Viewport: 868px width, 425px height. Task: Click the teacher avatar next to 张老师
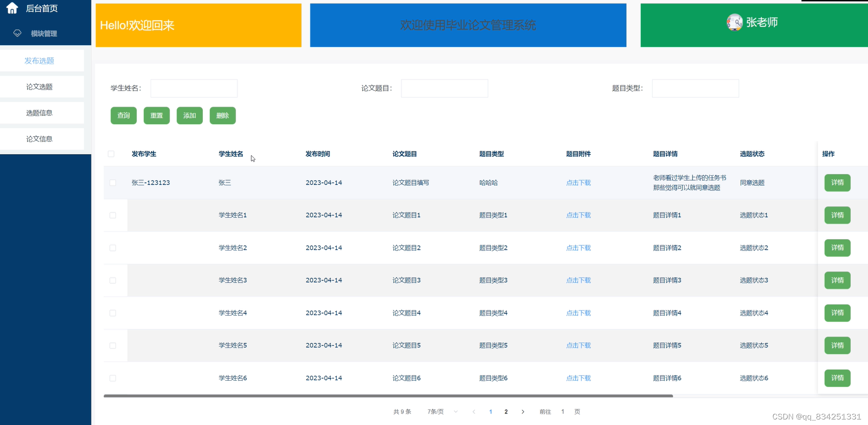click(x=735, y=22)
